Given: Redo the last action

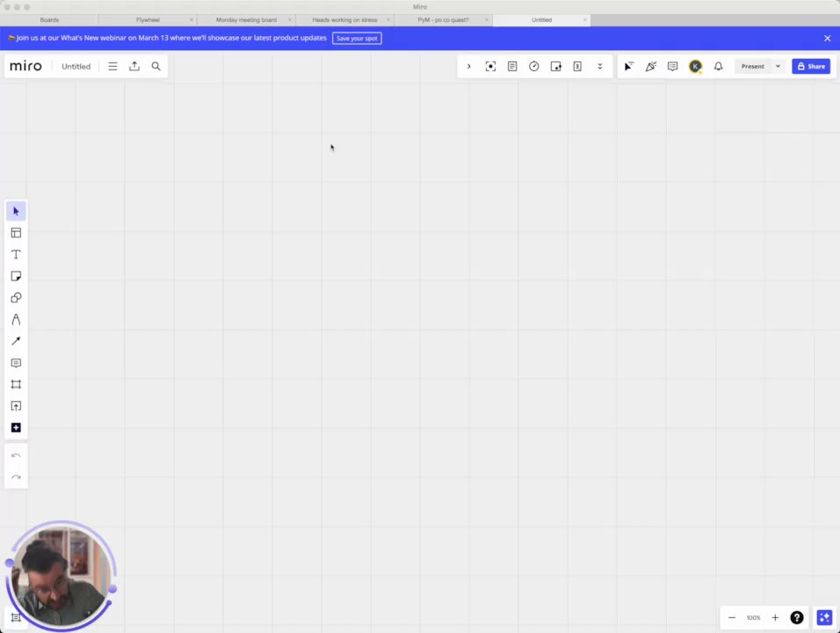Looking at the screenshot, I should point(16,477).
